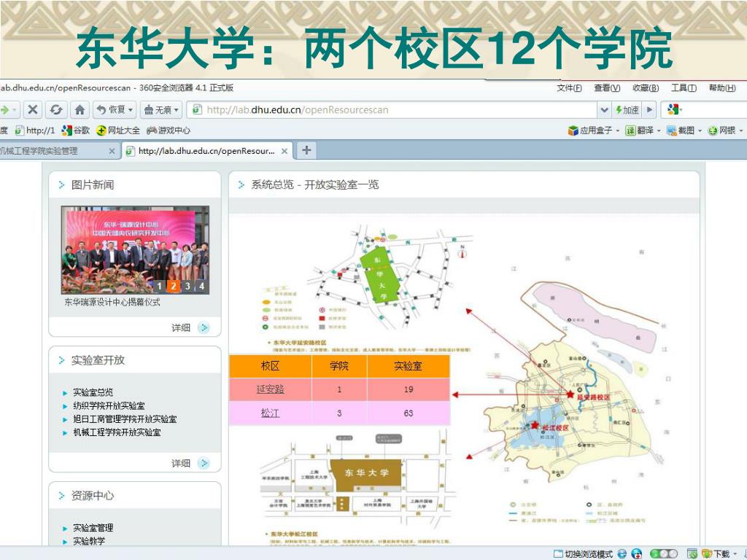This screenshot has width=747, height=560.
Task: Open a new tab with plus button
Action: pyautogui.click(x=306, y=150)
